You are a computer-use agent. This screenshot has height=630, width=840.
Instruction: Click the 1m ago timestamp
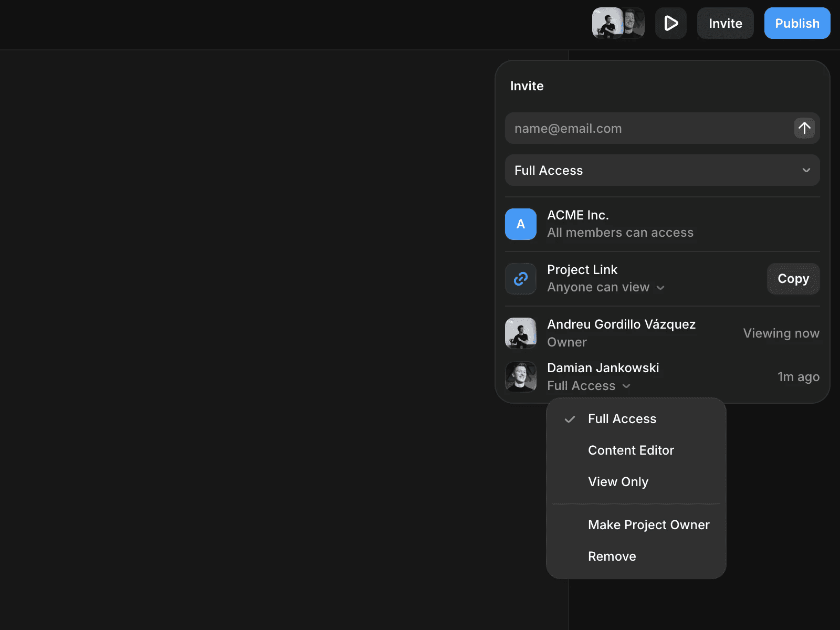[x=799, y=377]
